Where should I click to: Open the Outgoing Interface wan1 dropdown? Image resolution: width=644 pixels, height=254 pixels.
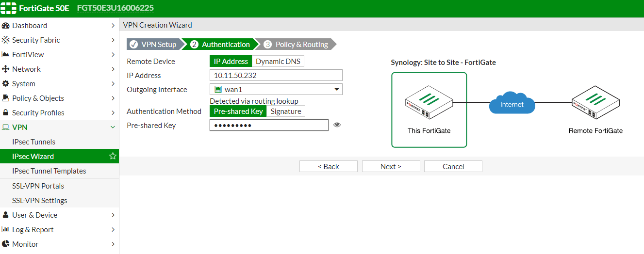click(276, 89)
